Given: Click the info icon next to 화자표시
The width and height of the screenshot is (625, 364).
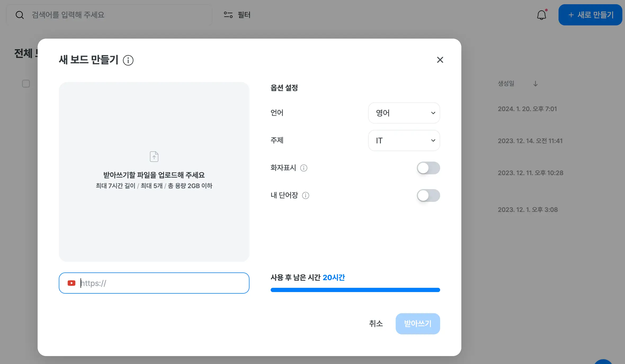Looking at the screenshot, I should [304, 168].
